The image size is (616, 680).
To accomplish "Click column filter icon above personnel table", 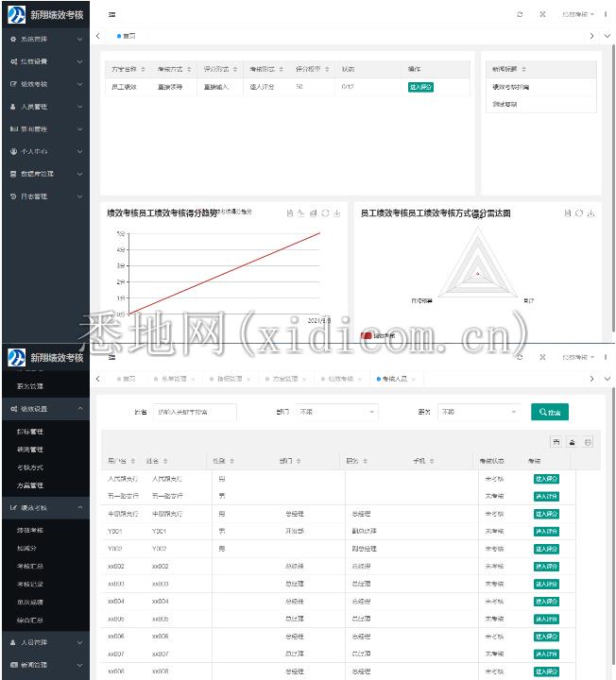I will coord(556,442).
